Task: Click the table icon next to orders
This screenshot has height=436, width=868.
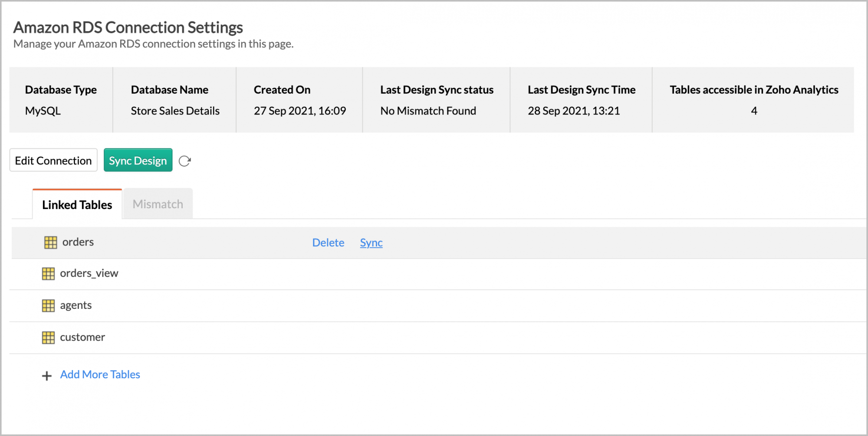Action: click(x=50, y=243)
